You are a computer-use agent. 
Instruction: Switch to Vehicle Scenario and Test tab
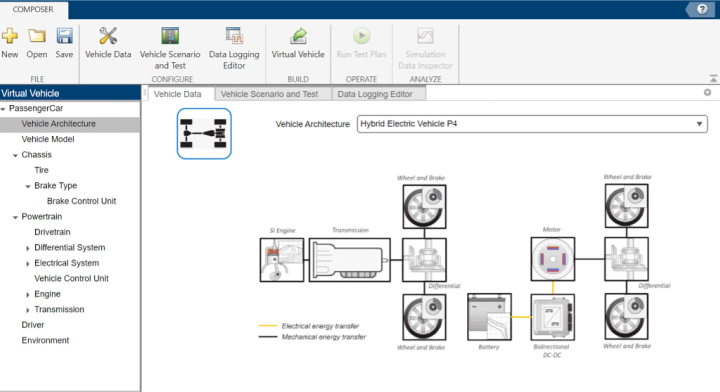269,94
